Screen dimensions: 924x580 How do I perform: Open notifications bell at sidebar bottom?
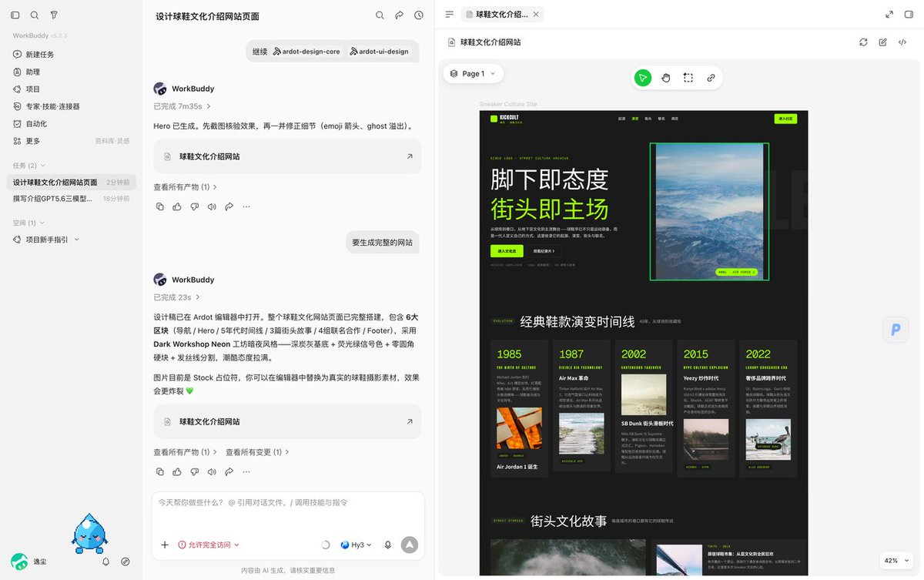[106, 562]
